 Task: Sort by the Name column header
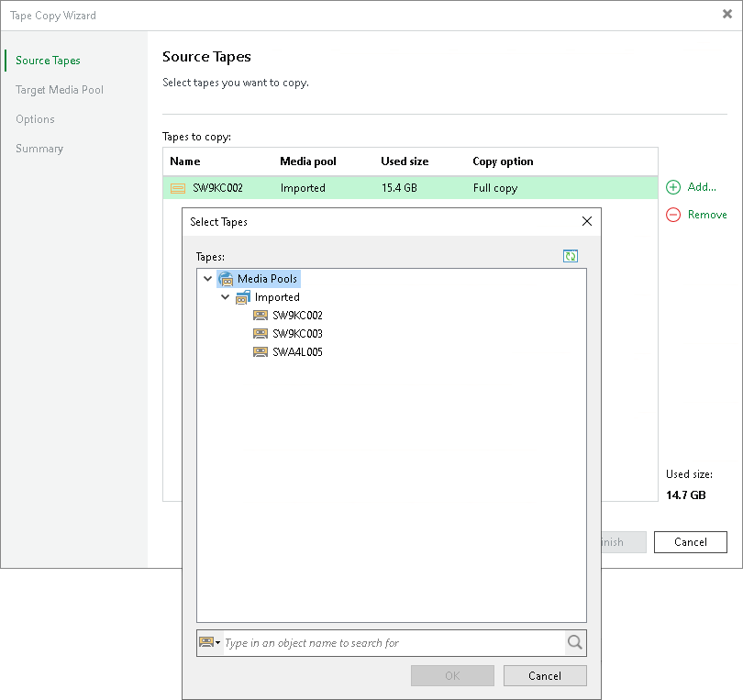[x=184, y=161]
